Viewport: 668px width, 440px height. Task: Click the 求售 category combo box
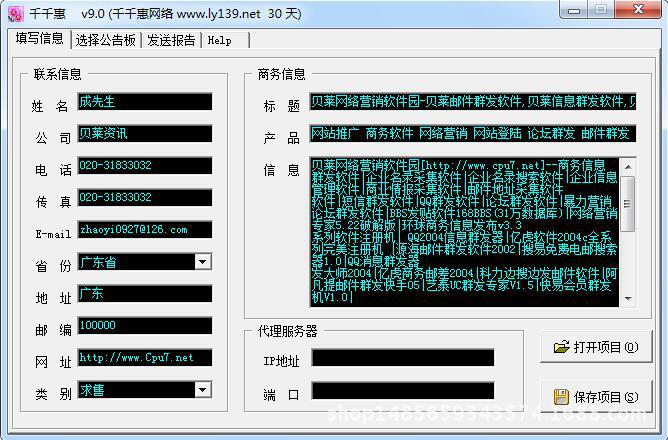[145, 389]
